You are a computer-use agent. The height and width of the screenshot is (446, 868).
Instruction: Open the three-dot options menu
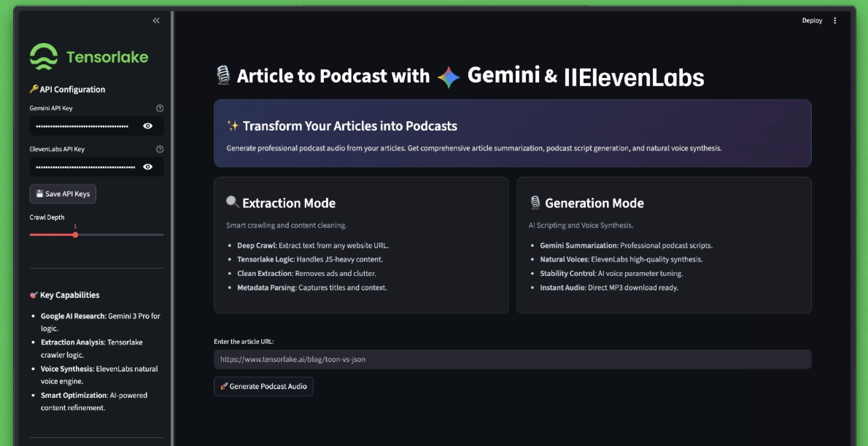(x=835, y=20)
